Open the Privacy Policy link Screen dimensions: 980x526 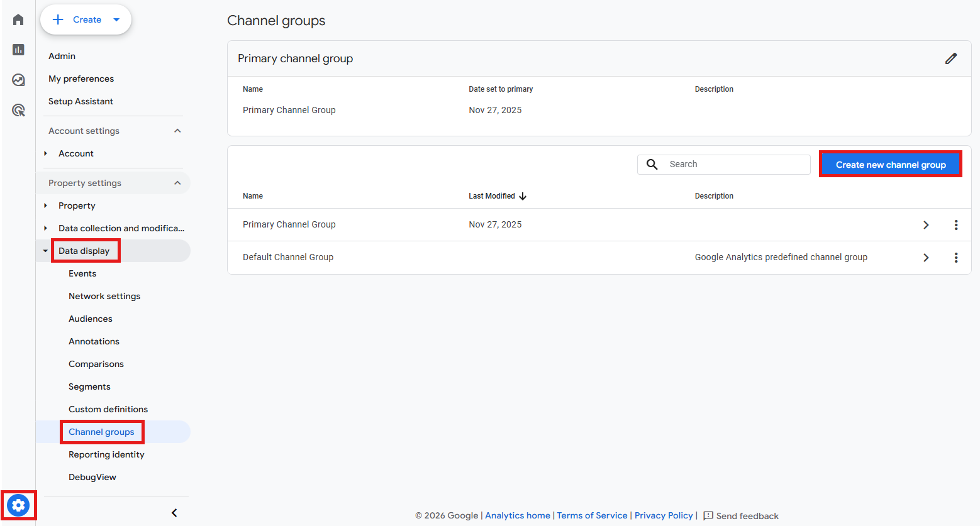click(664, 515)
